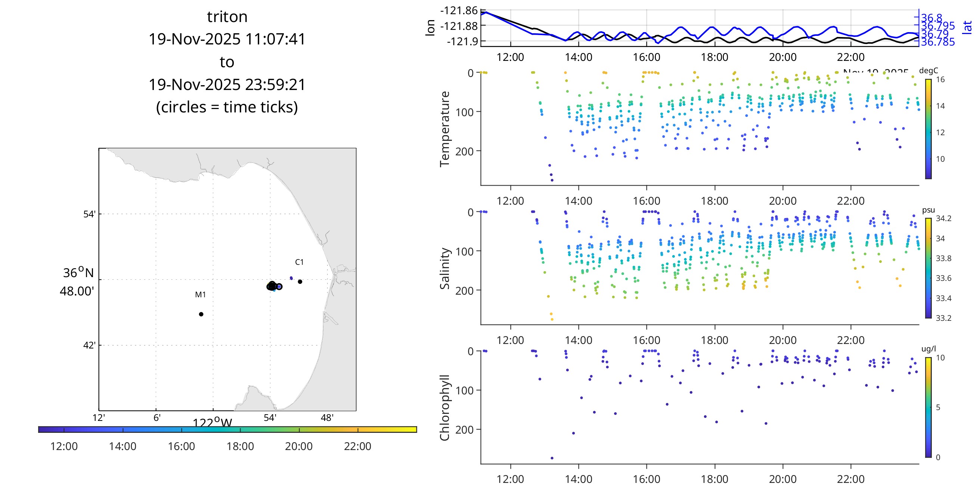
Task: Click the blue lat axis label
Action: pyautogui.click(x=967, y=27)
